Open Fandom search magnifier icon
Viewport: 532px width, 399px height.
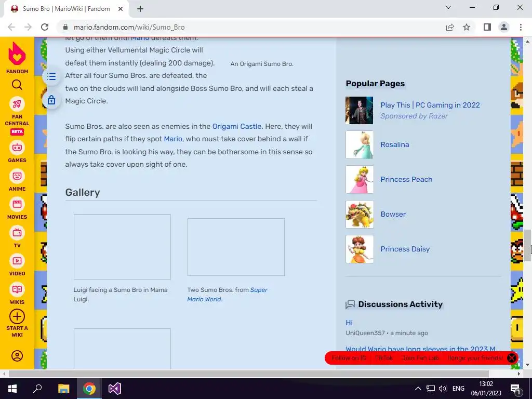(x=17, y=85)
